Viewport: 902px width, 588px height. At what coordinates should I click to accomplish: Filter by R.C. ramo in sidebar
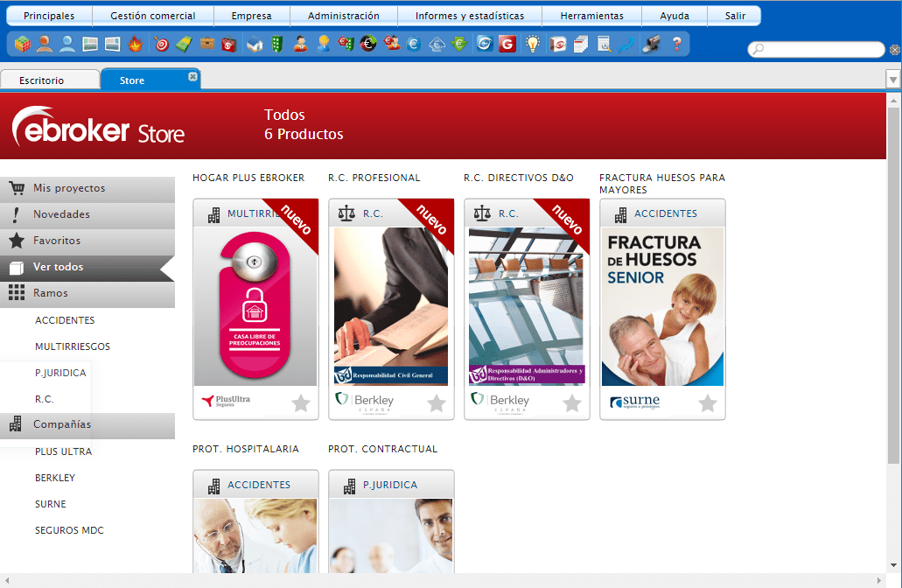(x=45, y=399)
